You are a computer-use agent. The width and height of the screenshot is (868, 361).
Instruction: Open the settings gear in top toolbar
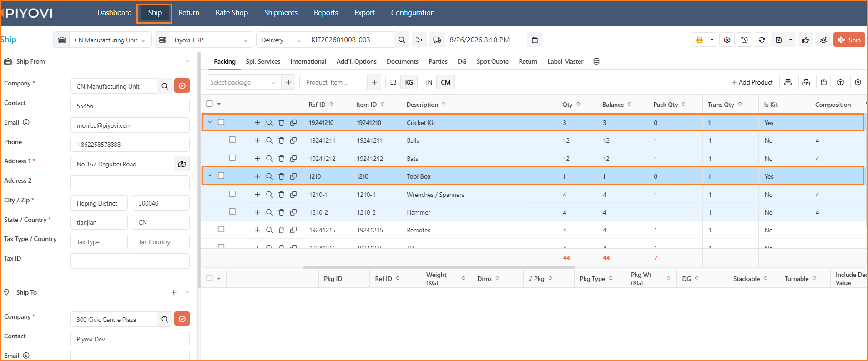click(727, 40)
